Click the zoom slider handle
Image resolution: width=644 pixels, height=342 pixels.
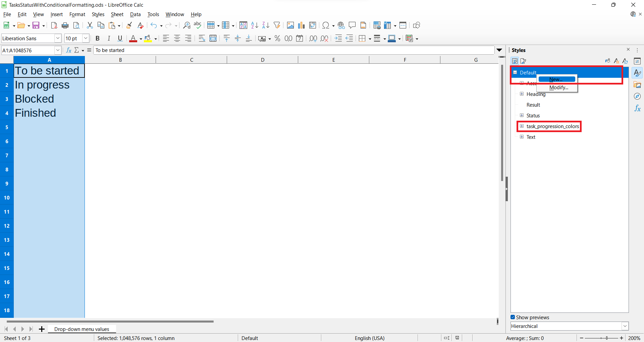coord(606,338)
